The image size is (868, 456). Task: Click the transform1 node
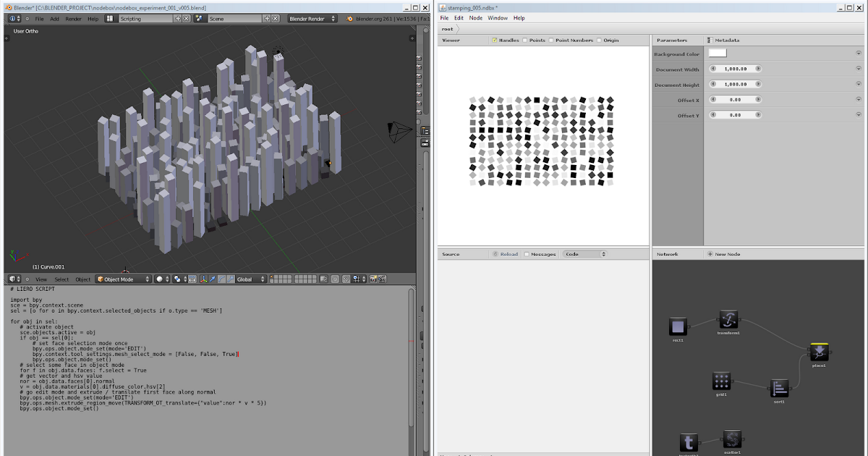coord(728,318)
